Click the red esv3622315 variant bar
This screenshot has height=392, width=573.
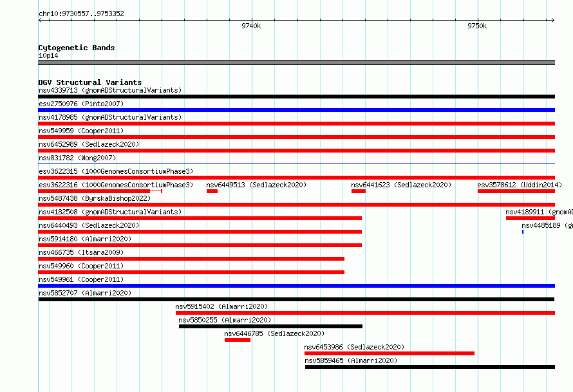click(x=296, y=178)
